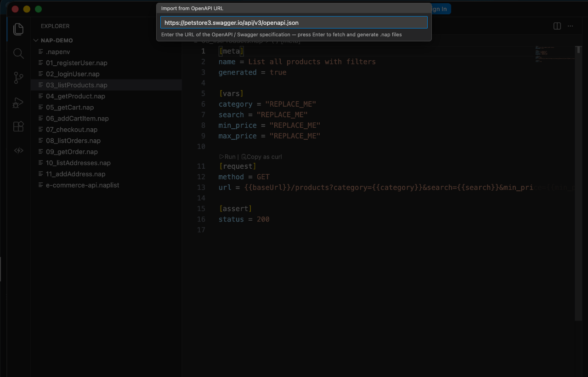Open the Search view in activity bar
Viewport: 588px width, 377px height.
click(18, 53)
